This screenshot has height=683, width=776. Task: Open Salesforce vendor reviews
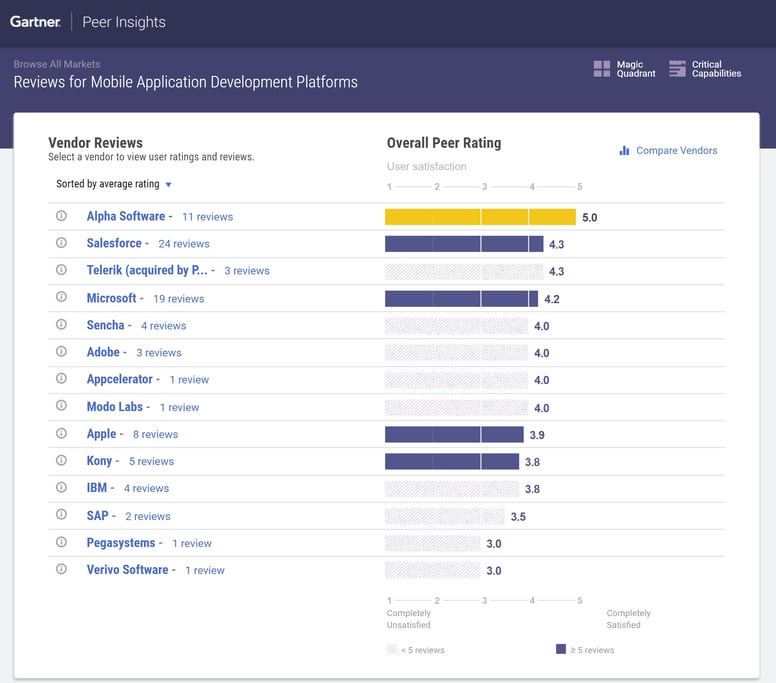point(114,243)
